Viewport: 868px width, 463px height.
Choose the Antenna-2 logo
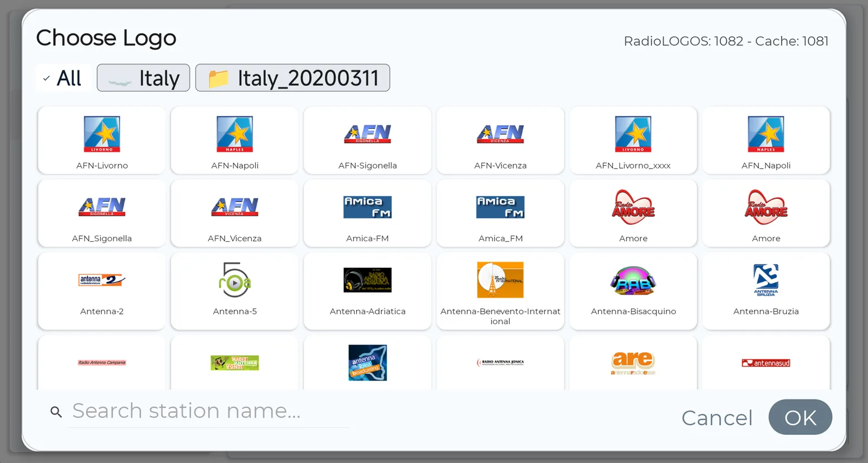[101, 291]
